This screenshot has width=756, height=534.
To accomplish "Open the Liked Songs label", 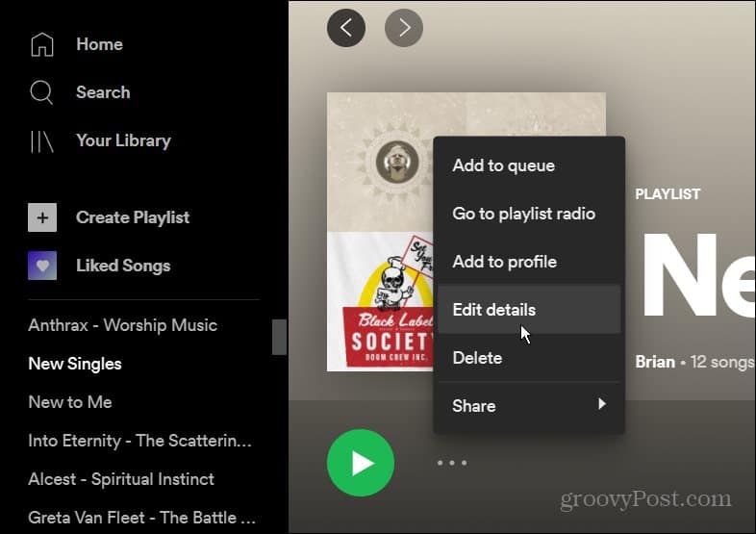I will pyautogui.click(x=123, y=266).
